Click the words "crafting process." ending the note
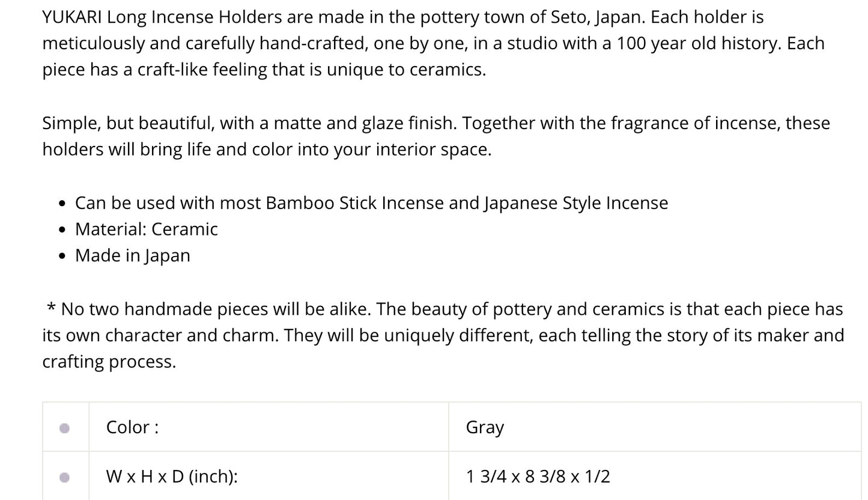The height and width of the screenshot is (500, 868). (109, 361)
